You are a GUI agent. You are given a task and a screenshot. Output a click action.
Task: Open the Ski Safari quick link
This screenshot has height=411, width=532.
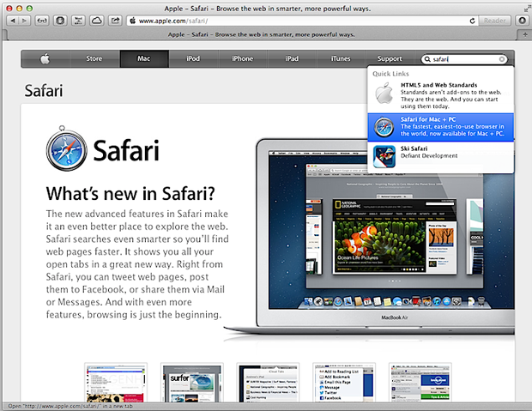(440, 156)
